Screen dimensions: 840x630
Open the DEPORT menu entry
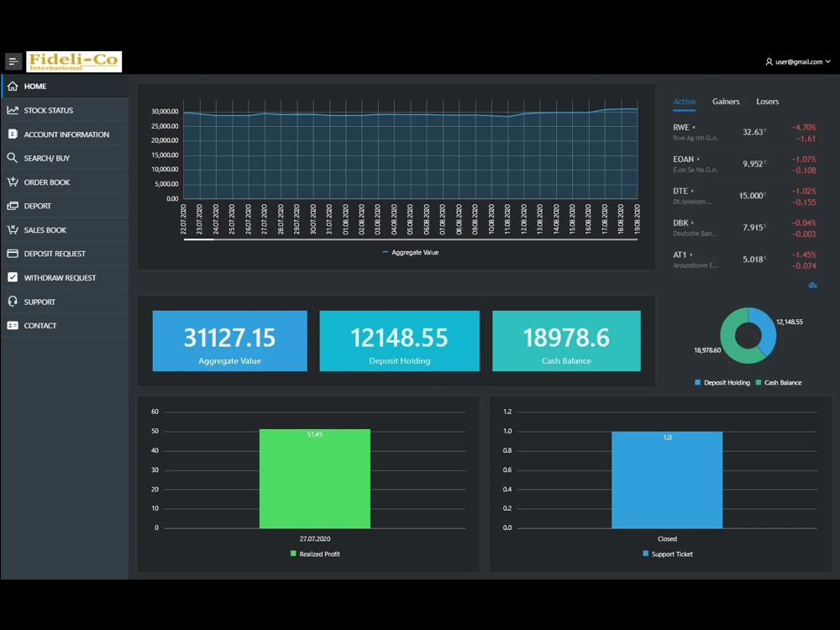coord(65,206)
